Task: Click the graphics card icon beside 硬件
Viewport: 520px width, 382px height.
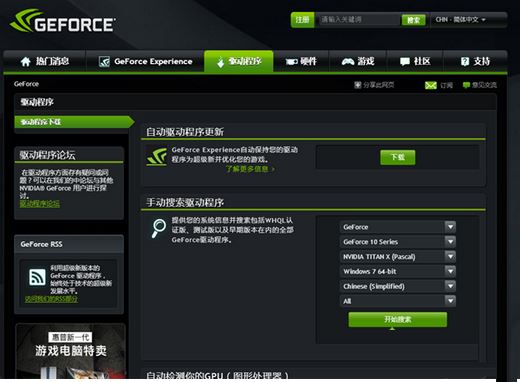Action: pos(291,62)
